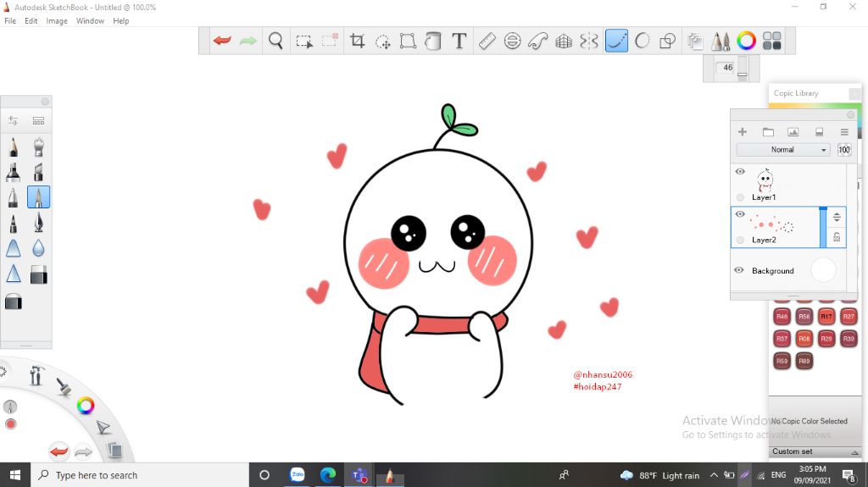Viewport: 868px width, 487px height.
Task: Open brush properties sliders icon
Action: (x=13, y=120)
